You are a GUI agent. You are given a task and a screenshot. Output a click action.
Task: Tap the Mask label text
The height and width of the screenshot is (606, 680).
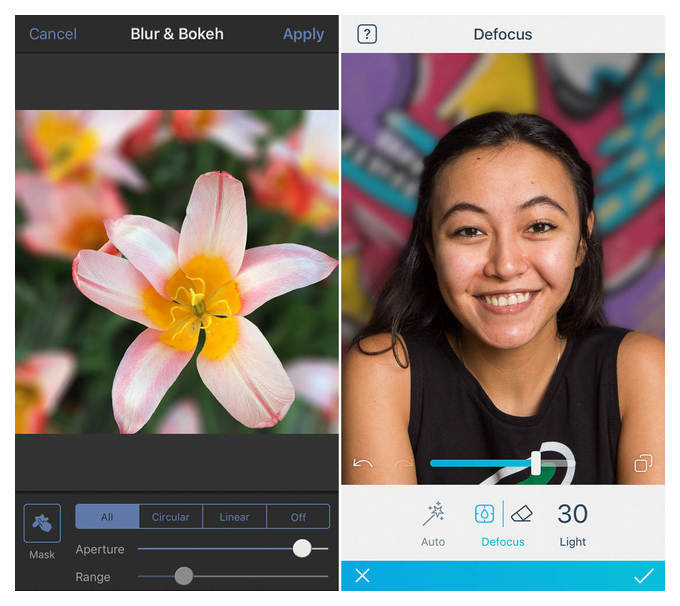point(42,554)
